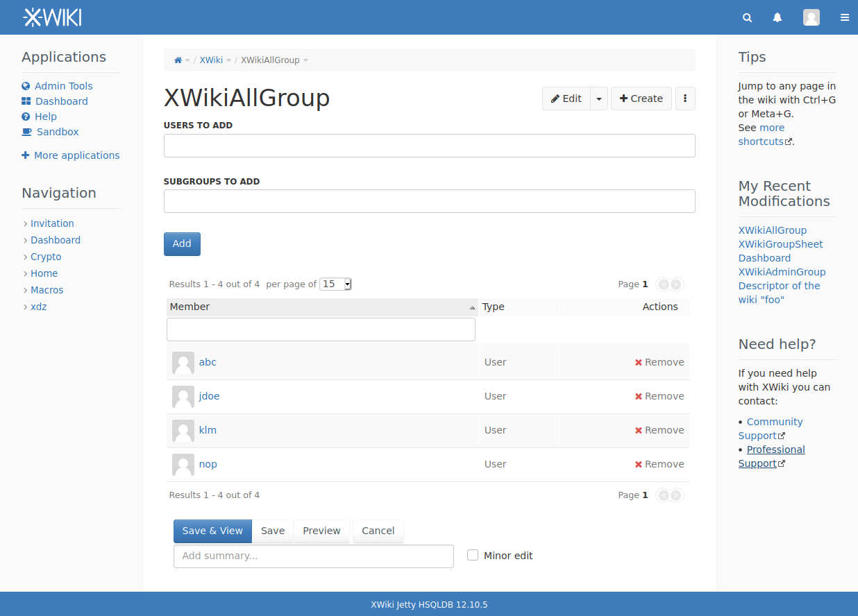
Task: Focus the Subgroups to Add field
Action: (430, 201)
